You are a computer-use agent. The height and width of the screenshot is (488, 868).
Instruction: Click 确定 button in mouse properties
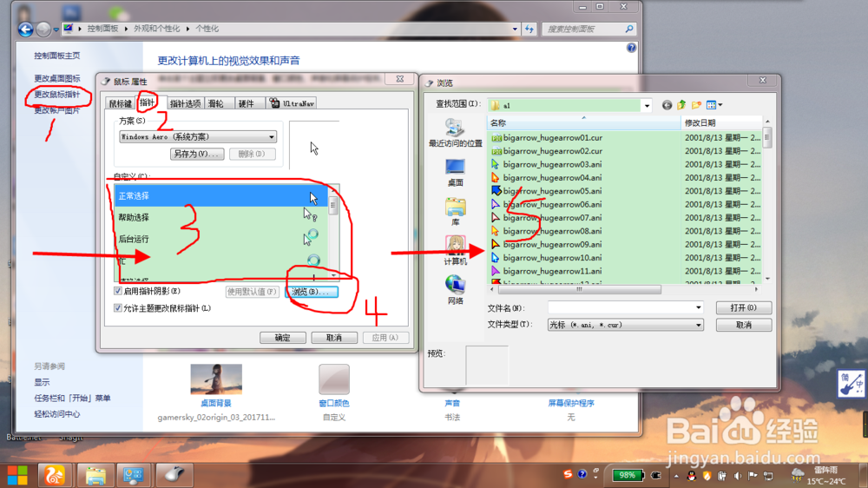pos(282,337)
